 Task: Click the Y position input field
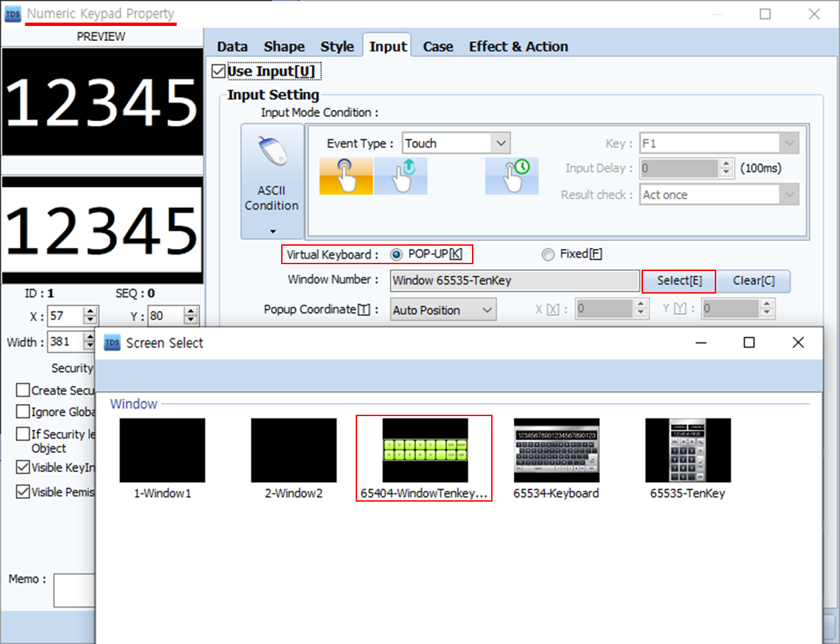pyautogui.click(x=166, y=316)
